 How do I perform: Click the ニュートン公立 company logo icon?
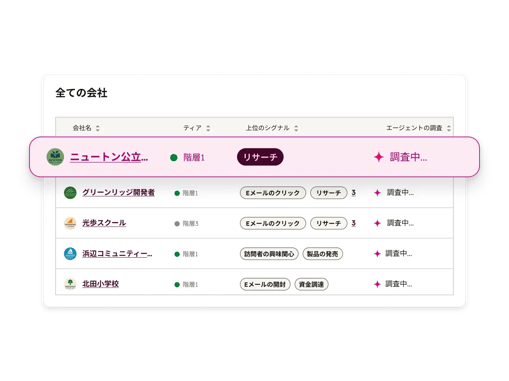pyautogui.click(x=55, y=157)
